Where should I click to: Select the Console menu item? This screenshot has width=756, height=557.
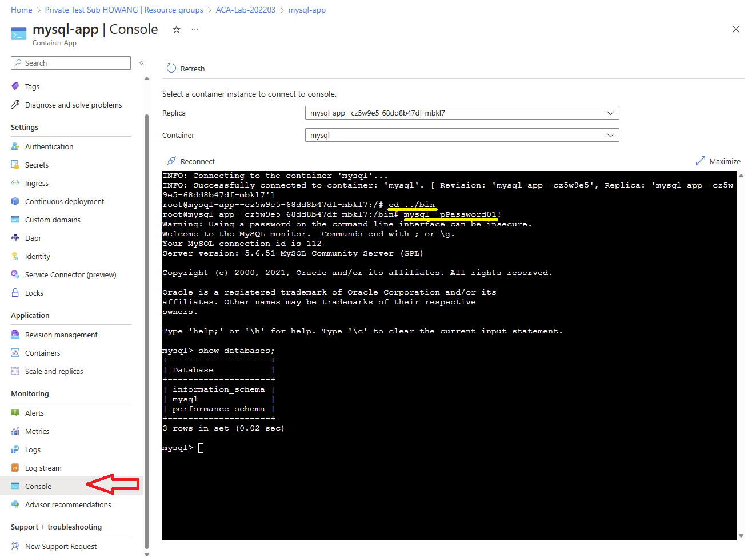38,487
